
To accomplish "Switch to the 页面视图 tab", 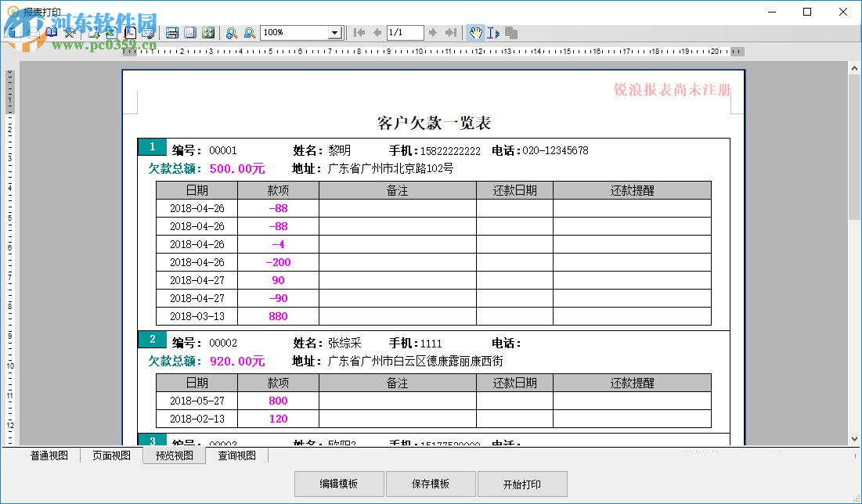I will click(110, 455).
